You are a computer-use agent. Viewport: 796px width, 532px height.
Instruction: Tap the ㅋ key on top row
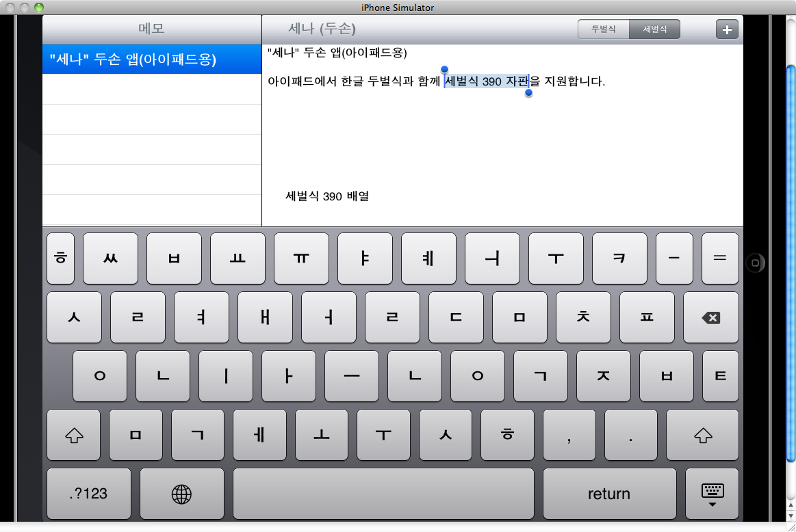tap(619, 258)
